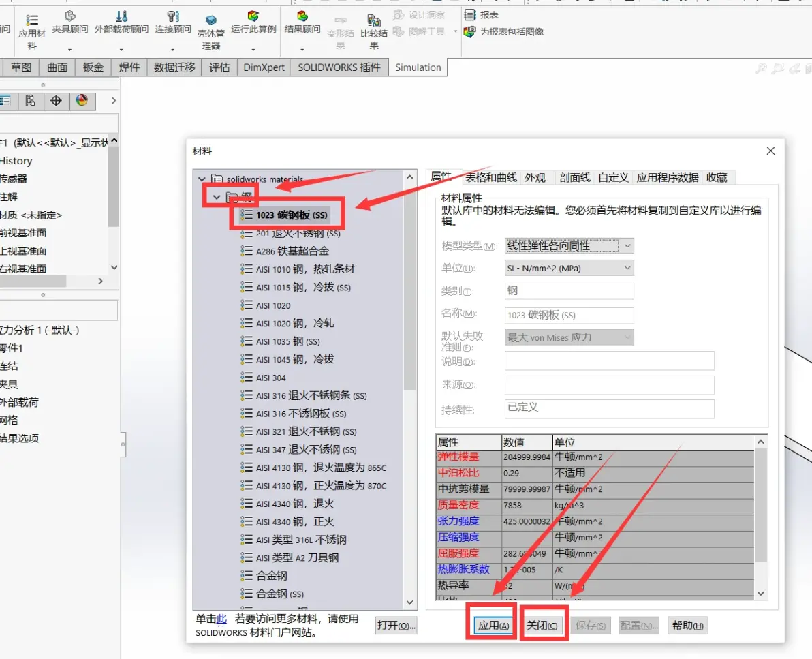The width and height of the screenshot is (812, 659).
Task: Open the Results Advisor (结果顾问) icon
Action: pos(302,16)
